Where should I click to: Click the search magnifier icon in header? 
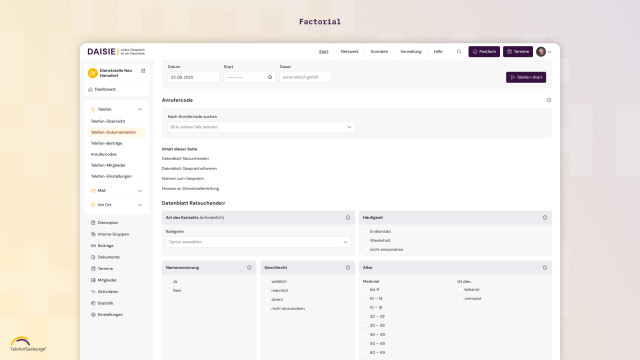(x=459, y=52)
